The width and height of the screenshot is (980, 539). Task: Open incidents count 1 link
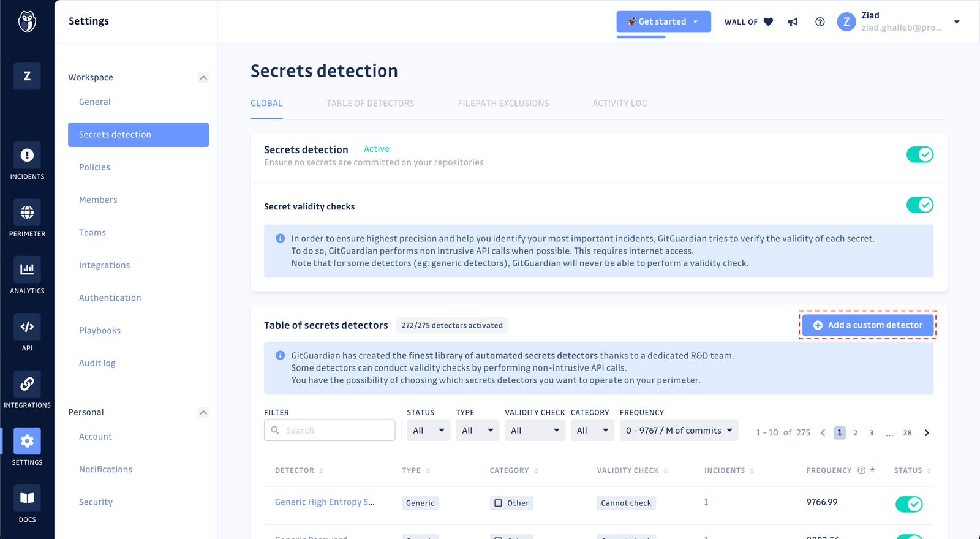click(x=706, y=502)
